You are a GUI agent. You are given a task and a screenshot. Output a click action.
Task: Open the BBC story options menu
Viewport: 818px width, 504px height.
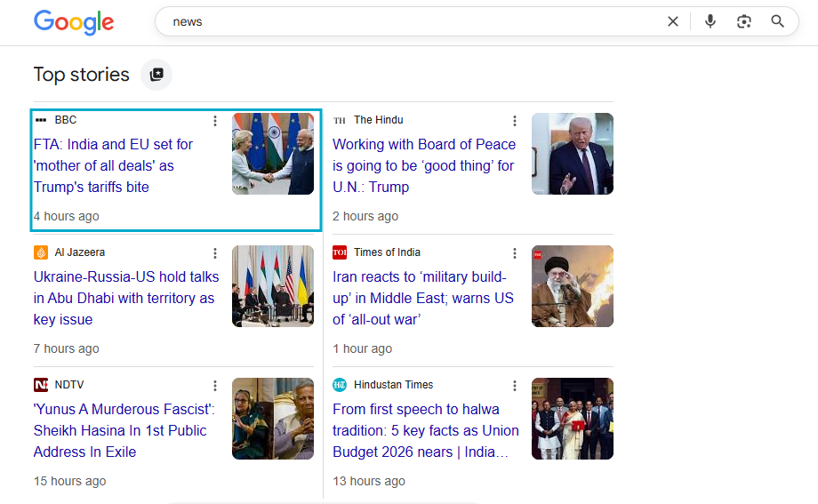pos(215,121)
